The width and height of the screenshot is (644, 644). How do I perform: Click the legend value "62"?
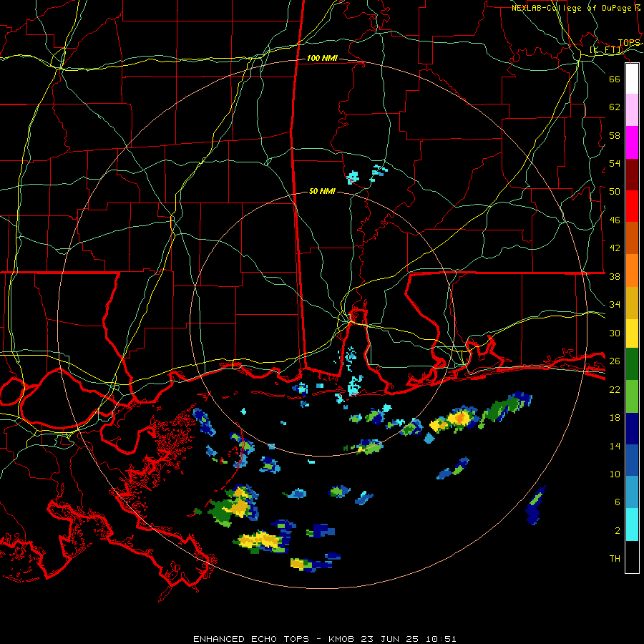[615, 107]
